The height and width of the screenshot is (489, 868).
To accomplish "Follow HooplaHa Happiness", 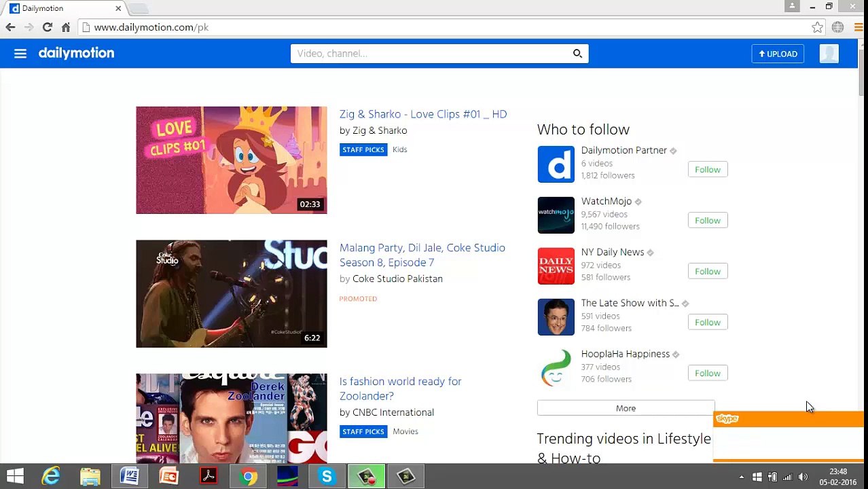I will 707,373.
